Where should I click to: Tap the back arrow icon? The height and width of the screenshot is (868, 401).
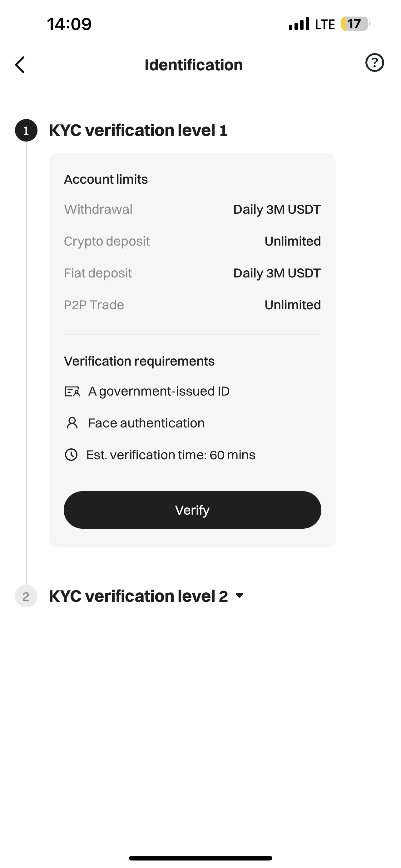coord(20,65)
